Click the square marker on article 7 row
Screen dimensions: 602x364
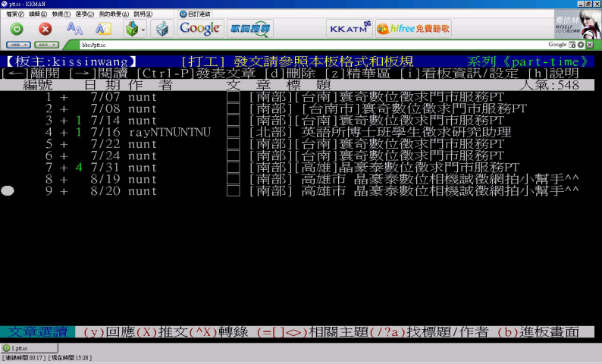coord(233,168)
